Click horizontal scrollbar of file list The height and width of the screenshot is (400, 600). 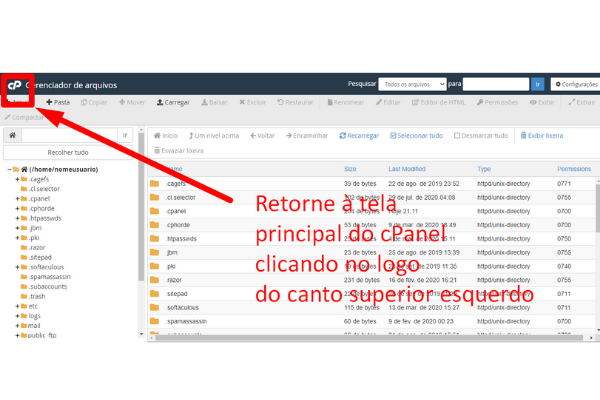369,338
